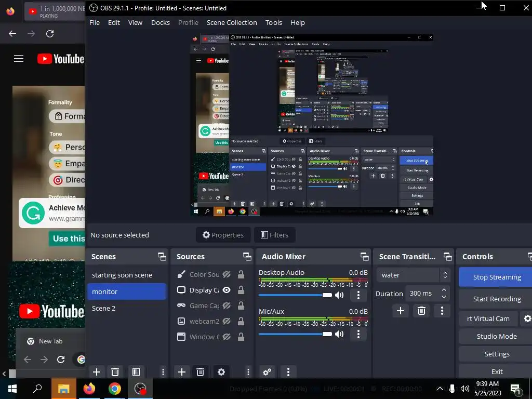Open taskbar search magnifier
The height and width of the screenshot is (399, 532).
click(x=37, y=389)
